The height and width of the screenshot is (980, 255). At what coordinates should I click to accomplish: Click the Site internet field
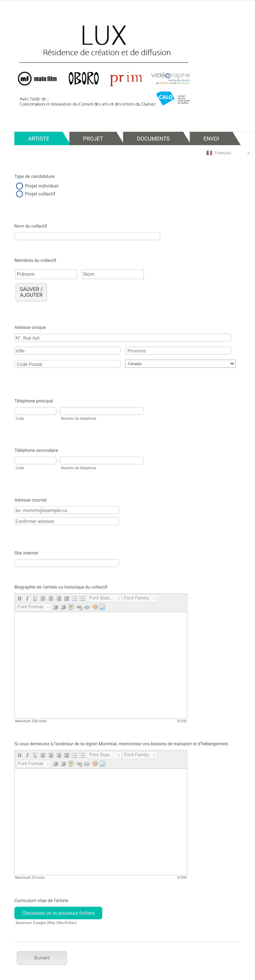pyautogui.click(x=67, y=563)
